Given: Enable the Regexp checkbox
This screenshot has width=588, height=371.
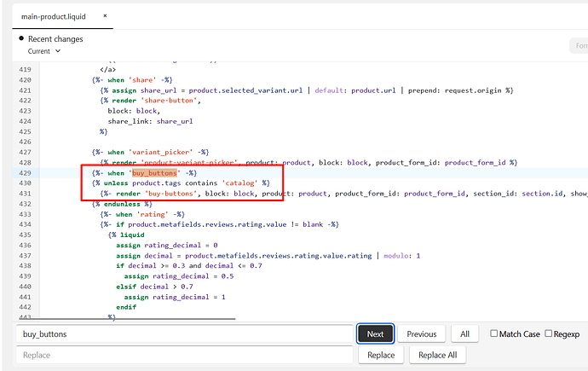Looking at the screenshot, I should pos(549,333).
